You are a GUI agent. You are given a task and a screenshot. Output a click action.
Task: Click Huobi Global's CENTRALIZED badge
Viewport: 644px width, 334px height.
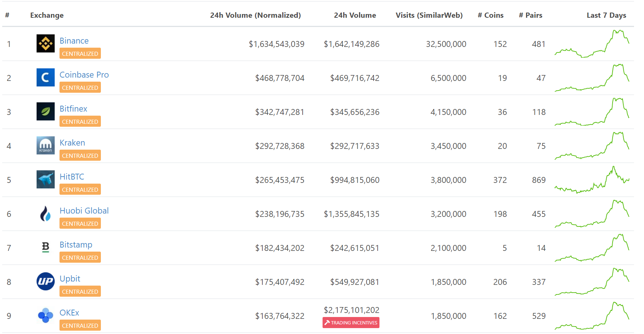coord(80,224)
